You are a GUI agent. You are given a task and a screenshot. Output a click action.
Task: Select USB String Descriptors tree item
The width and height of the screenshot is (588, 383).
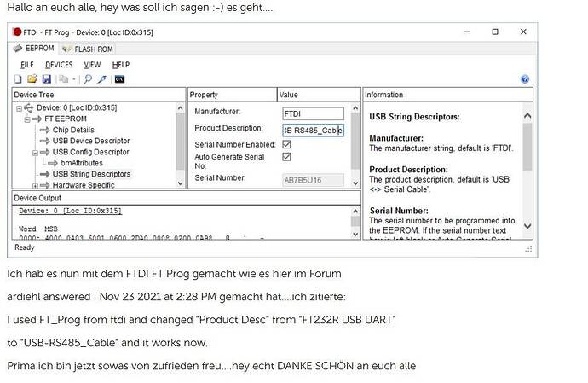coord(91,174)
